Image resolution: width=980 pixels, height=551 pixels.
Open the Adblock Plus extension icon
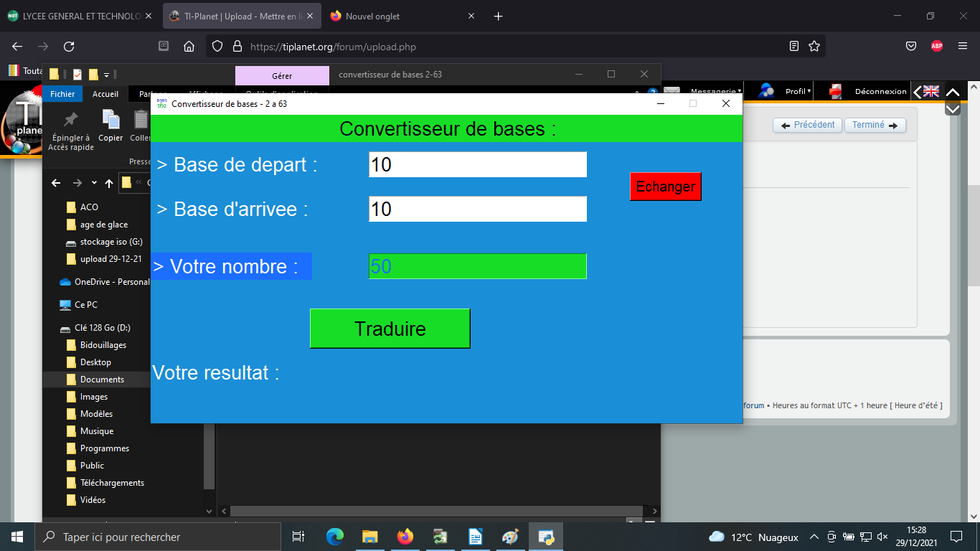[x=936, y=47]
